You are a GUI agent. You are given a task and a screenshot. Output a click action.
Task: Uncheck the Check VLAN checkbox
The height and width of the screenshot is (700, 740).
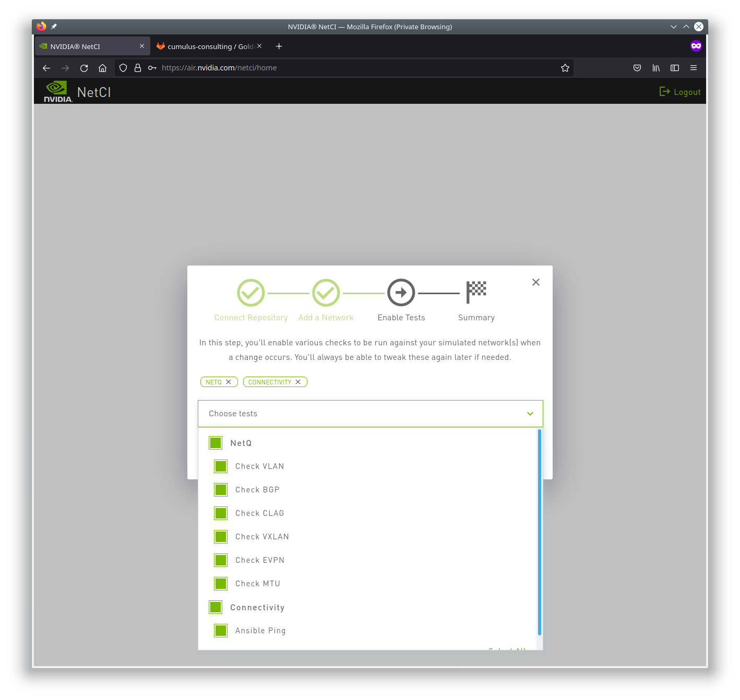(221, 466)
